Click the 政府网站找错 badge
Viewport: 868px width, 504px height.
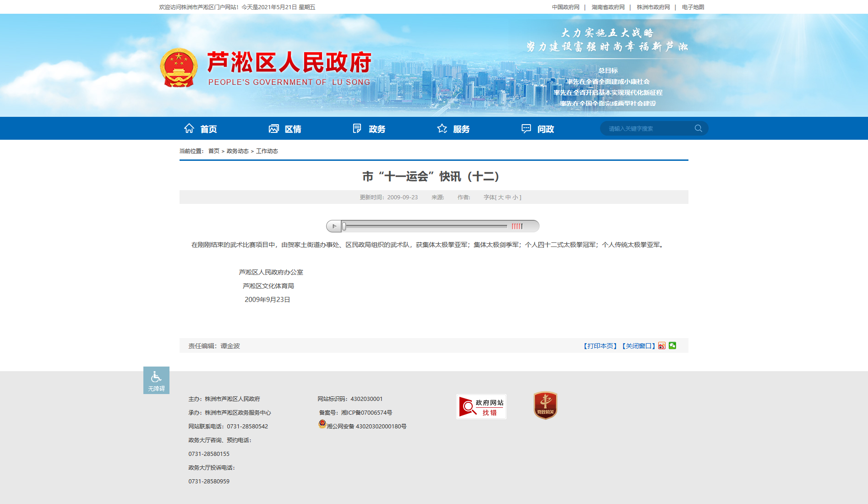click(481, 406)
